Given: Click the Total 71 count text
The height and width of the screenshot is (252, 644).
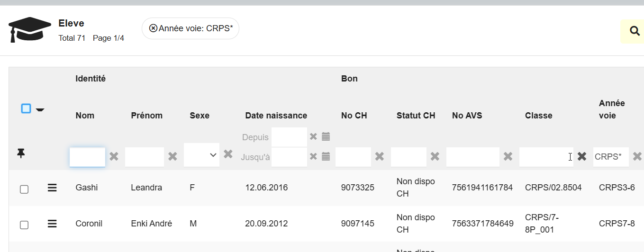Looking at the screenshot, I should pos(72,38).
